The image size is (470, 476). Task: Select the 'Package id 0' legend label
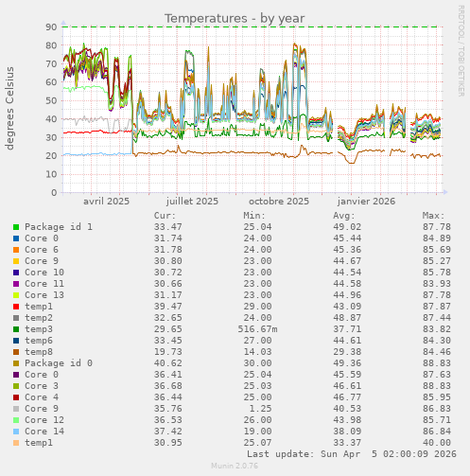[x=59, y=363]
